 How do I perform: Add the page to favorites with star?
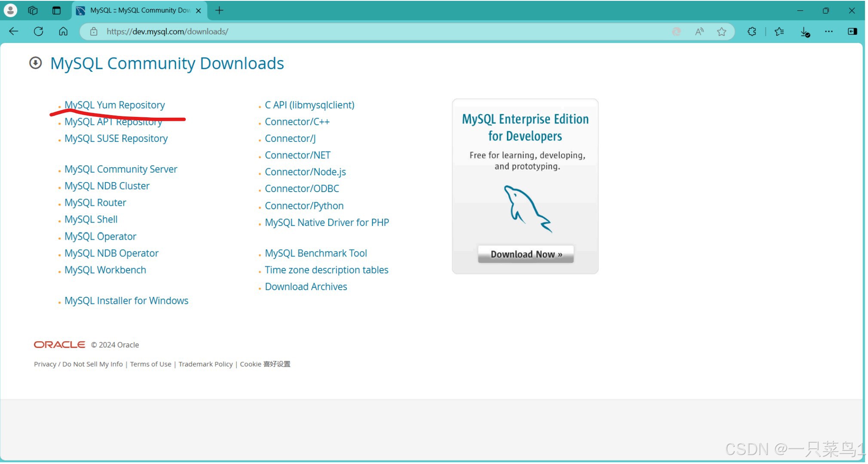tap(721, 31)
